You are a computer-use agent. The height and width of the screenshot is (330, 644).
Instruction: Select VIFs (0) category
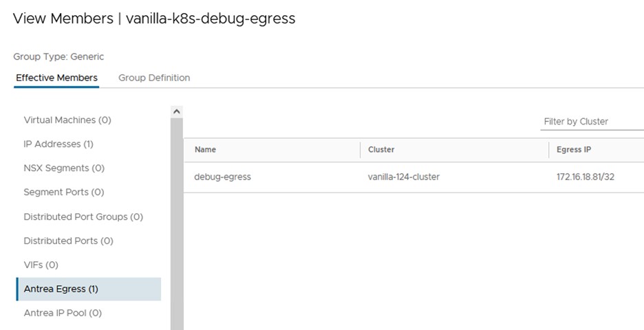point(41,265)
